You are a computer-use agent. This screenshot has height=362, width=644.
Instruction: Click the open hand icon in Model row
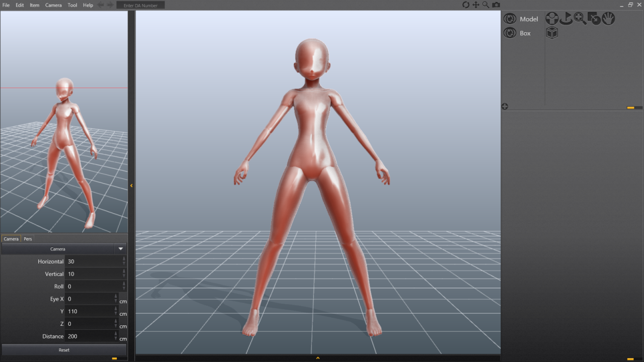608,19
